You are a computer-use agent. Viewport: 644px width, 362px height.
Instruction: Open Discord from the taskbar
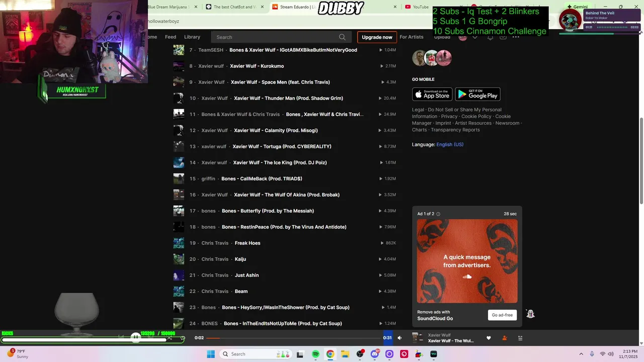374,354
